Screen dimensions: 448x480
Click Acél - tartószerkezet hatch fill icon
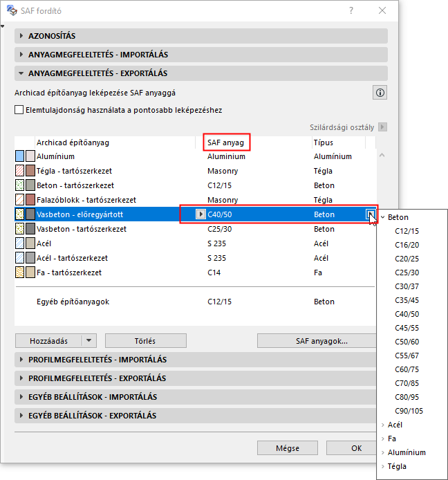(19, 258)
